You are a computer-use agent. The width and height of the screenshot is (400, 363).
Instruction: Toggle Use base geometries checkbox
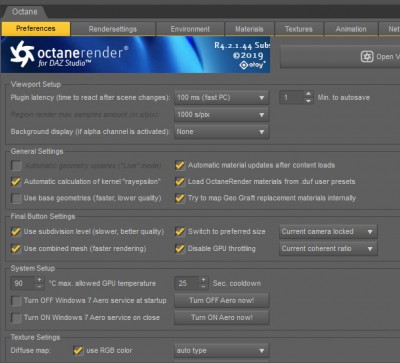[16, 198]
